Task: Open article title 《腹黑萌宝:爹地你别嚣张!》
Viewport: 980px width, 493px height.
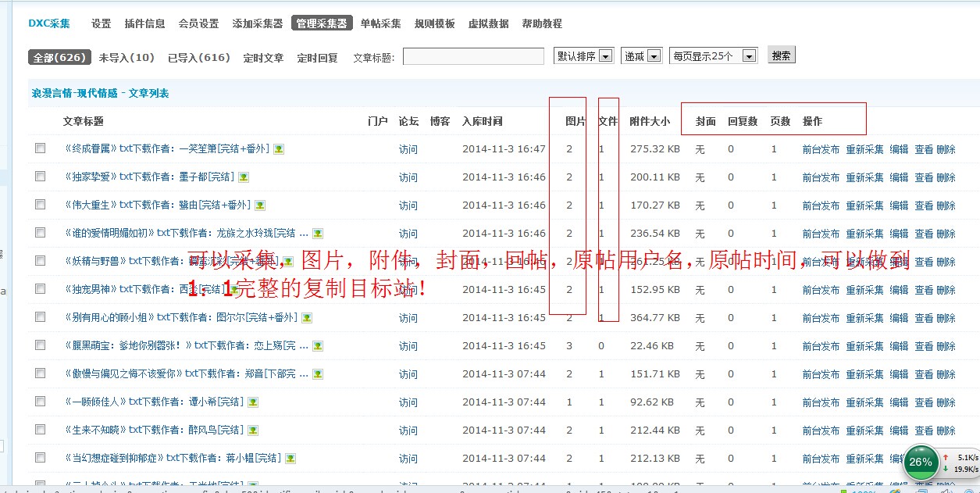Action: (186, 346)
